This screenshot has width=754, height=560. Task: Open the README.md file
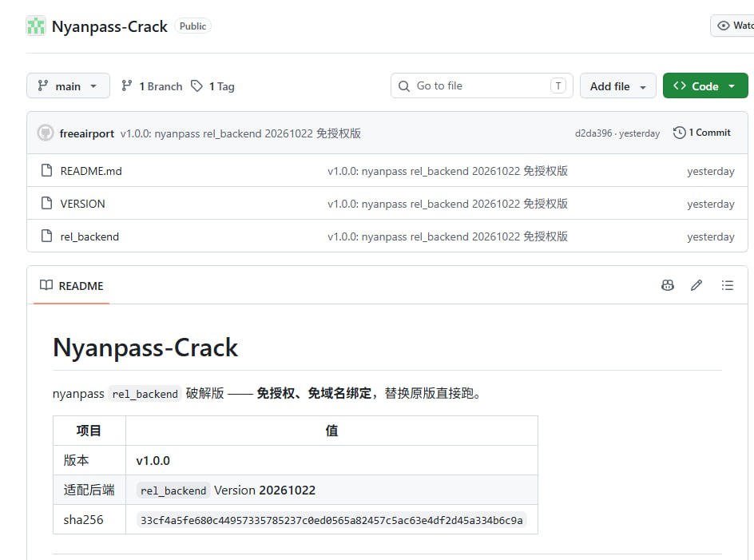[91, 171]
